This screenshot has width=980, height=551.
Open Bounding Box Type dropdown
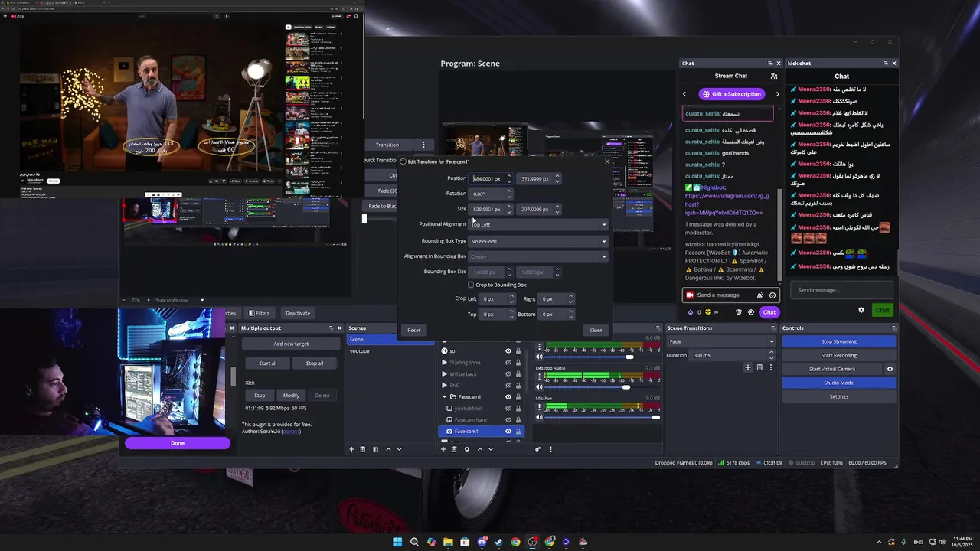[538, 241]
